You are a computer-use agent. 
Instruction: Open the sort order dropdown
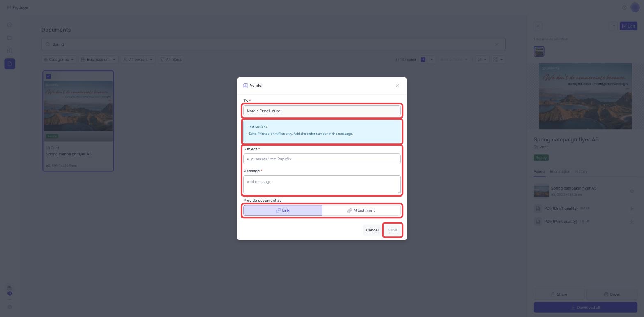pos(482,60)
